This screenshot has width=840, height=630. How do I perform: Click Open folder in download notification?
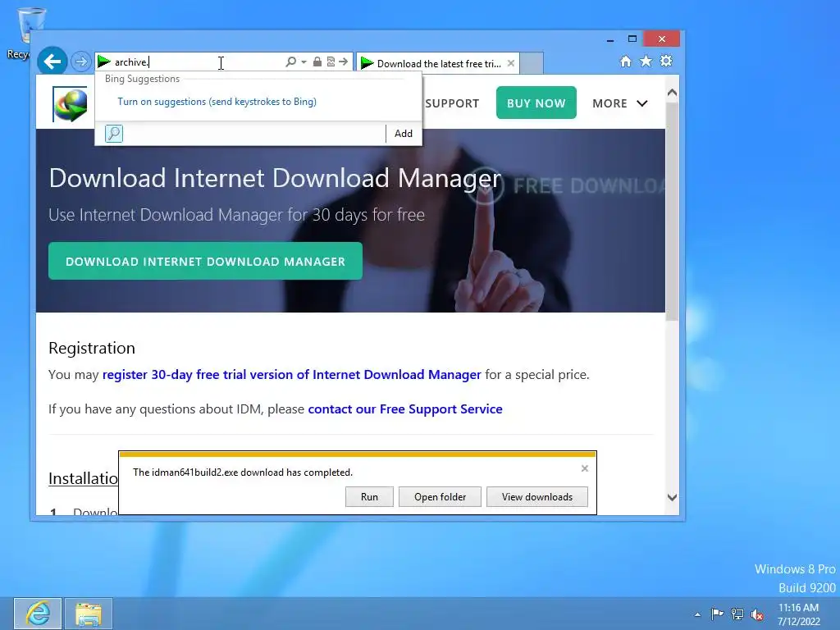(440, 496)
